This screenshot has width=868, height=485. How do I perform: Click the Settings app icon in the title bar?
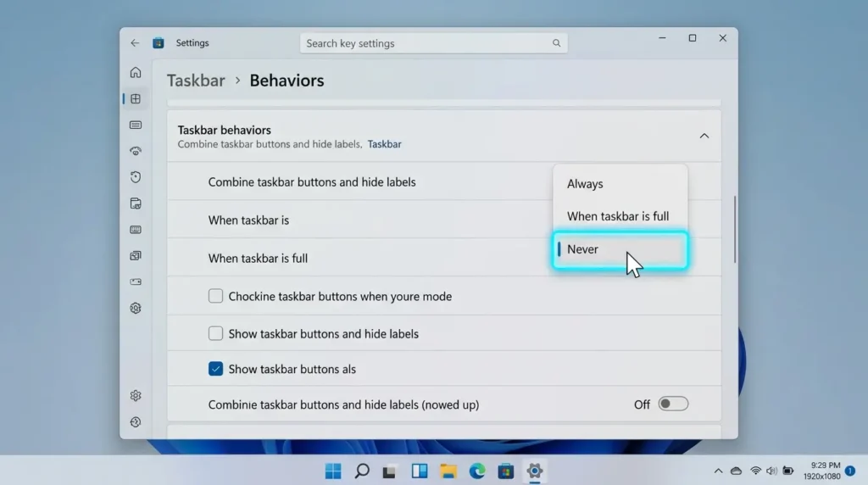point(159,42)
